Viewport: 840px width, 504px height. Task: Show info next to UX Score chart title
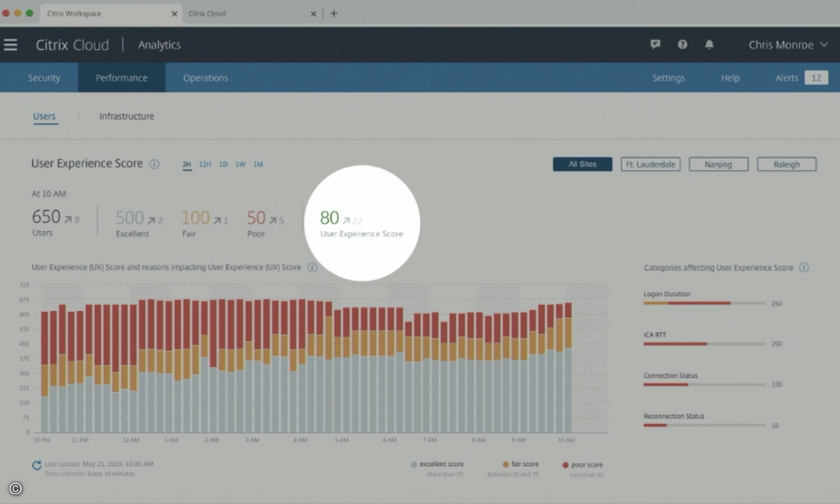[x=312, y=267]
